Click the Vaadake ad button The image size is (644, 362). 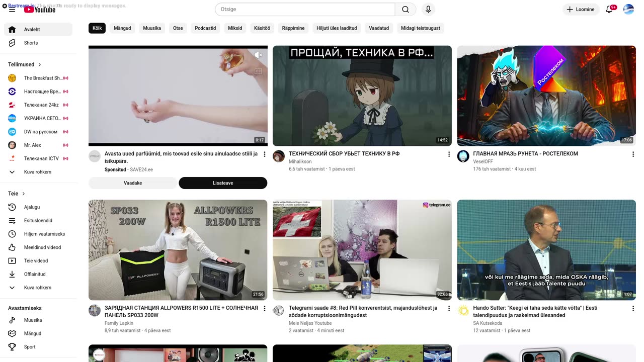pyautogui.click(x=133, y=183)
